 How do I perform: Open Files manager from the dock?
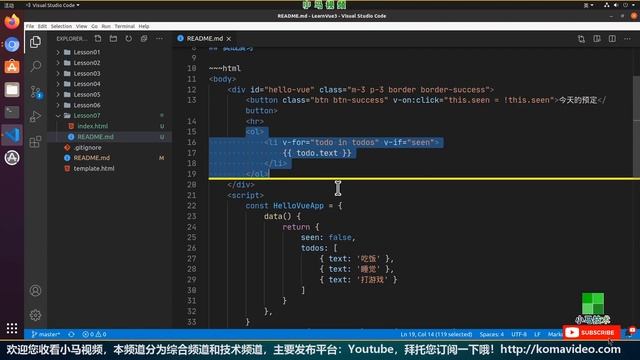point(12,89)
